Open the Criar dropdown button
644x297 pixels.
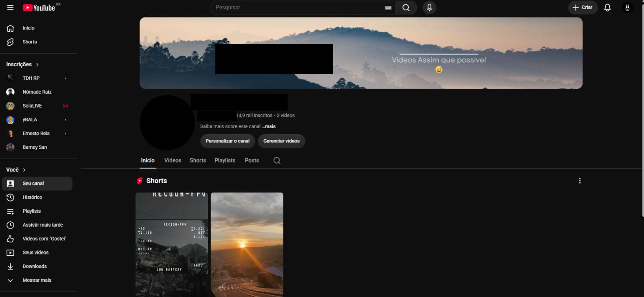pyautogui.click(x=583, y=8)
